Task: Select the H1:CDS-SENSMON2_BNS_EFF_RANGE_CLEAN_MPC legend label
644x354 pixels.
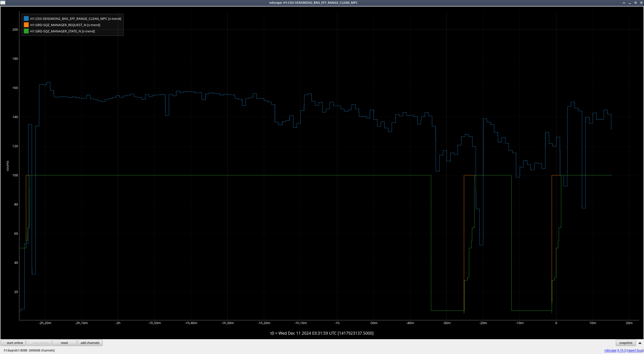Action: (x=76, y=19)
